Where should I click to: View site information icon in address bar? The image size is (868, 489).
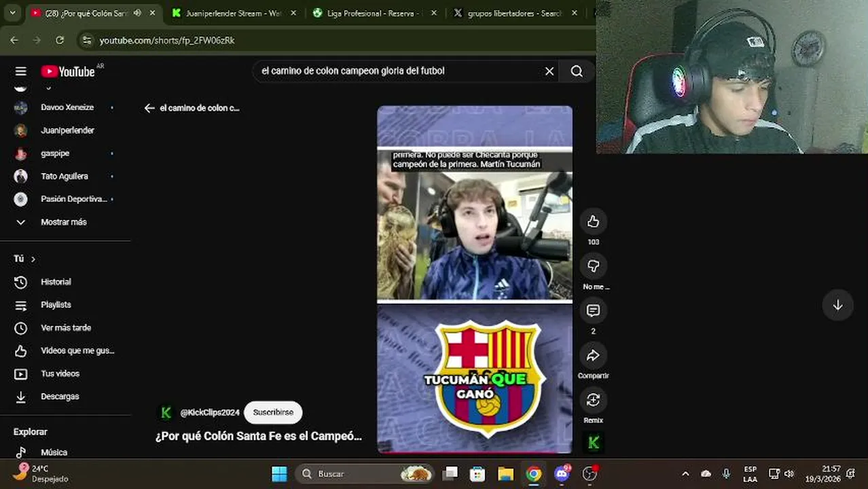click(x=86, y=40)
